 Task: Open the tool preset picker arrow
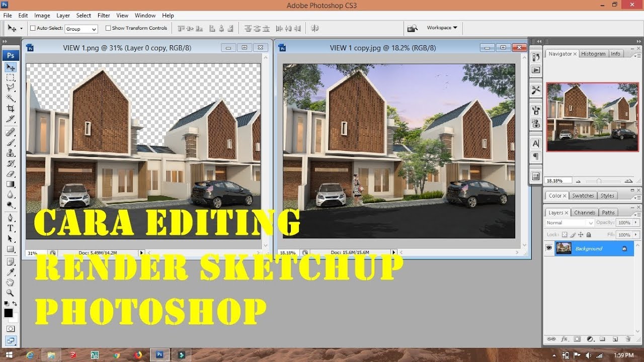coord(21,29)
